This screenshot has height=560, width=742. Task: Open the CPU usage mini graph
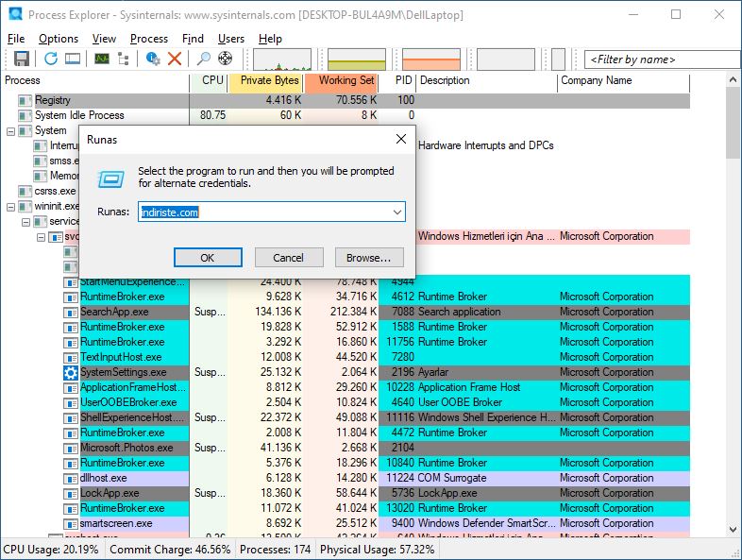coord(282,59)
